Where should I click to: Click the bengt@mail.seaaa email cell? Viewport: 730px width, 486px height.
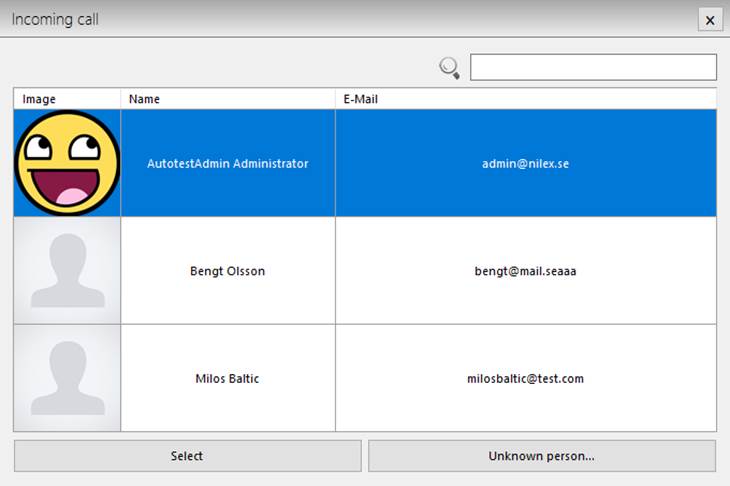(525, 271)
